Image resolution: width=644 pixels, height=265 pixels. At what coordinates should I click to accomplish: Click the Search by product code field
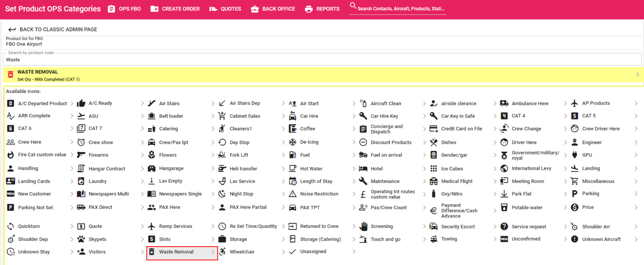click(x=322, y=59)
